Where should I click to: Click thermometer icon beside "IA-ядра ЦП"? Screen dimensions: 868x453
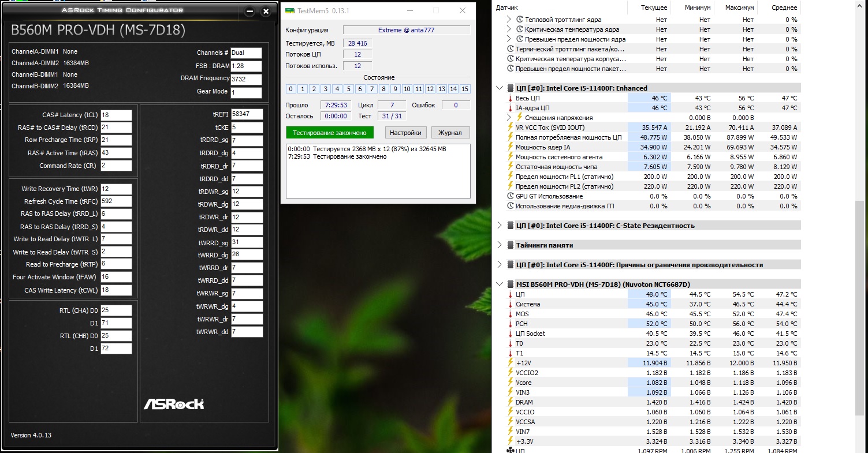click(x=510, y=108)
